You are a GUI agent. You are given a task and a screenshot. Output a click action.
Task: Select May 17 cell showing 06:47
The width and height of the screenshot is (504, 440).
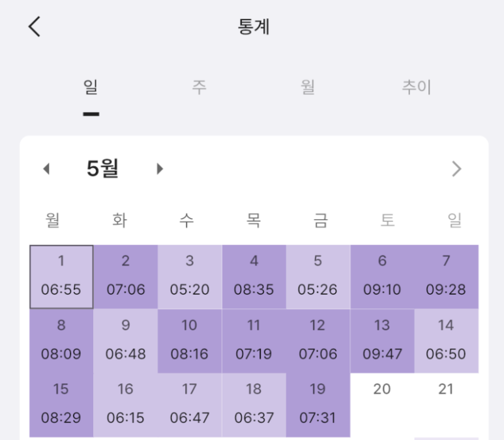pyautogui.click(x=190, y=405)
